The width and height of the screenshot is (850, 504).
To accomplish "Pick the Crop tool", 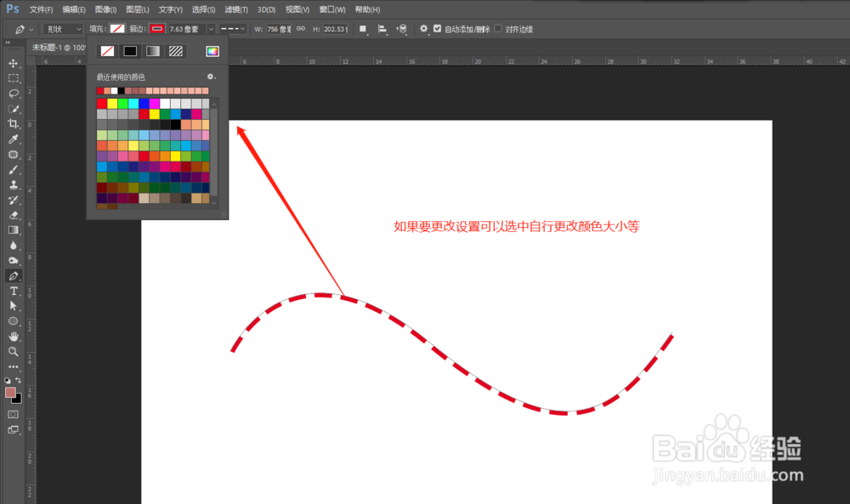I will coord(14,123).
